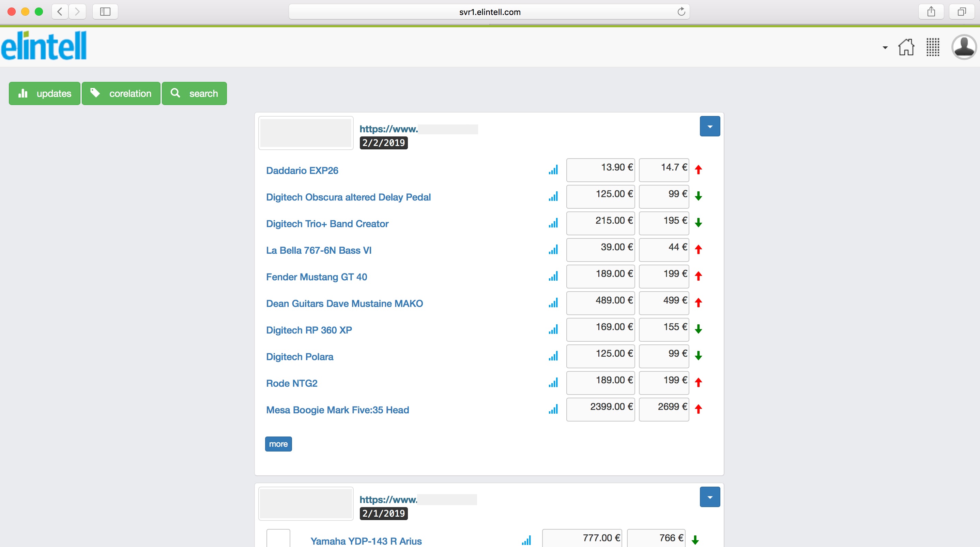Screen dimensions: 980x547
Task: Click the elintell logo
Action: pos(44,46)
